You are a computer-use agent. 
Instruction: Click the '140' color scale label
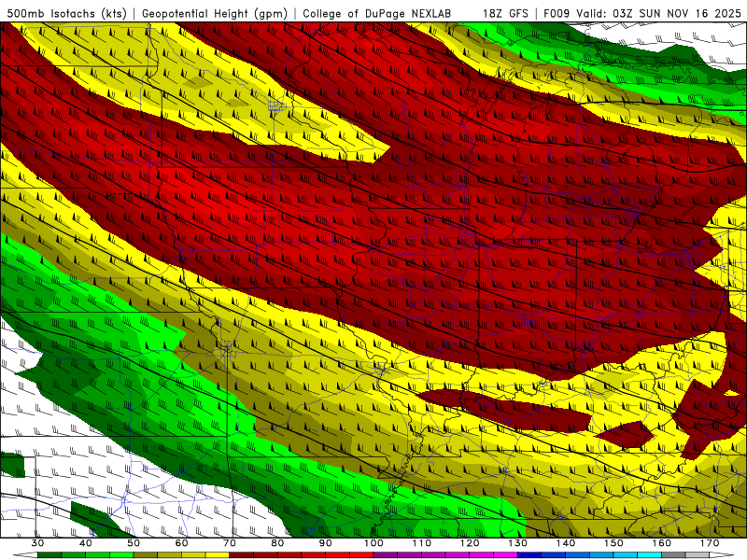pyautogui.click(x=566, y=543)
